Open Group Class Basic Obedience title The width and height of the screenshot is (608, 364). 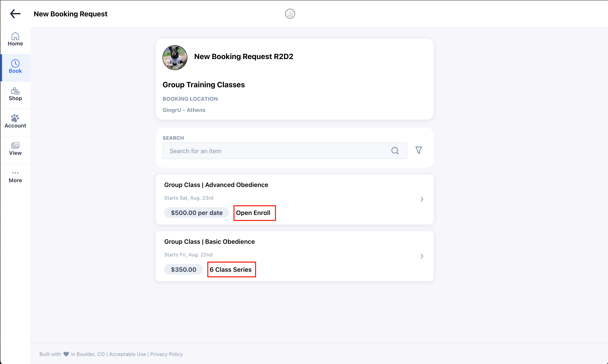pos(209,242)
